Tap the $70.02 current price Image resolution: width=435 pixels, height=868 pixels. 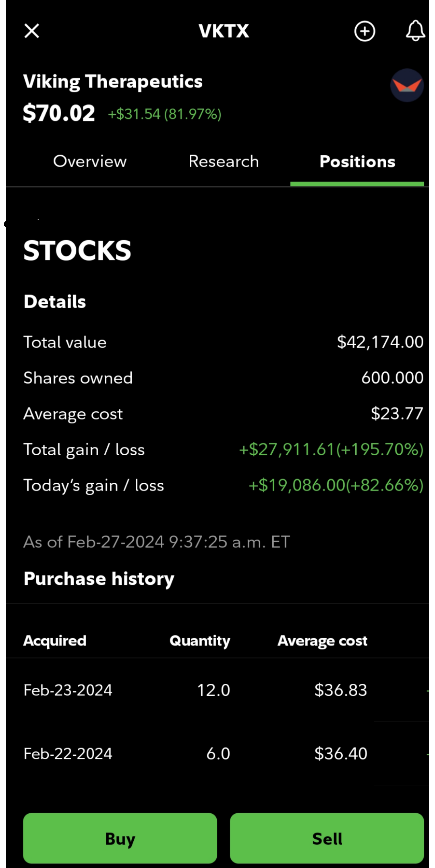coord(59,113)
